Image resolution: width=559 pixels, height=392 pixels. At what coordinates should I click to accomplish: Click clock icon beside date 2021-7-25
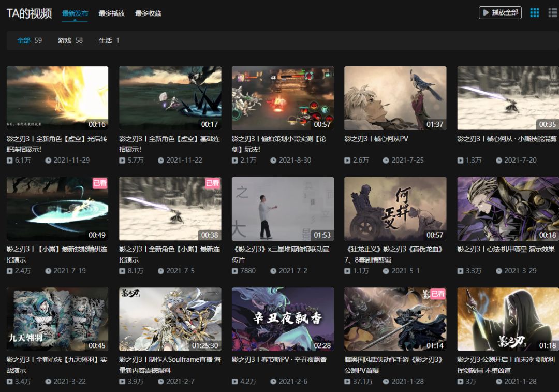(386, 161)
